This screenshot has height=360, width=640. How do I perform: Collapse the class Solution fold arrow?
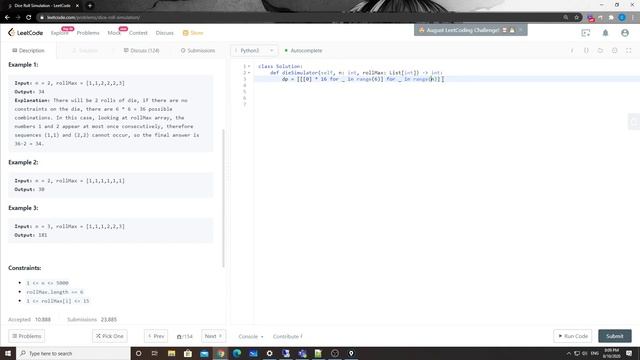click(249, 66)
